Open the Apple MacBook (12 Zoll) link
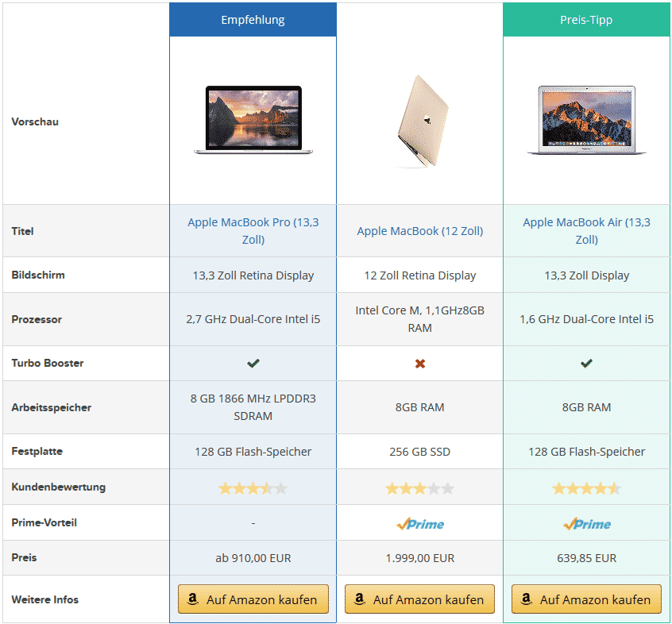Image resolution: width=672 pixels, height=624 pixels. pos(420,231)
